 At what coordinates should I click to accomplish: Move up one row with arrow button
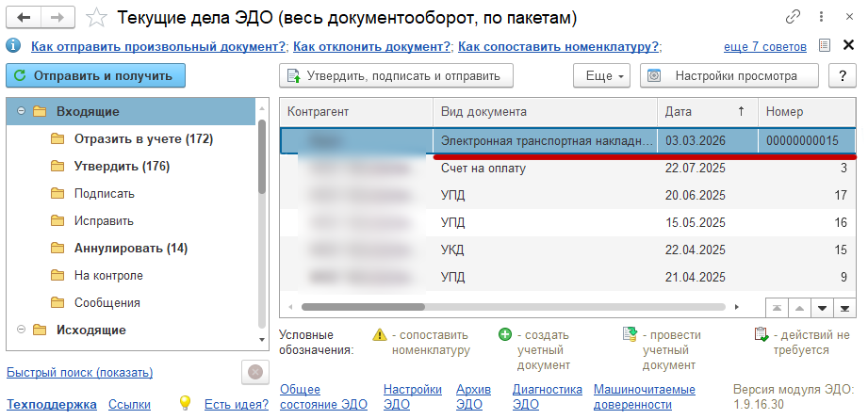(x=799, y=308)
